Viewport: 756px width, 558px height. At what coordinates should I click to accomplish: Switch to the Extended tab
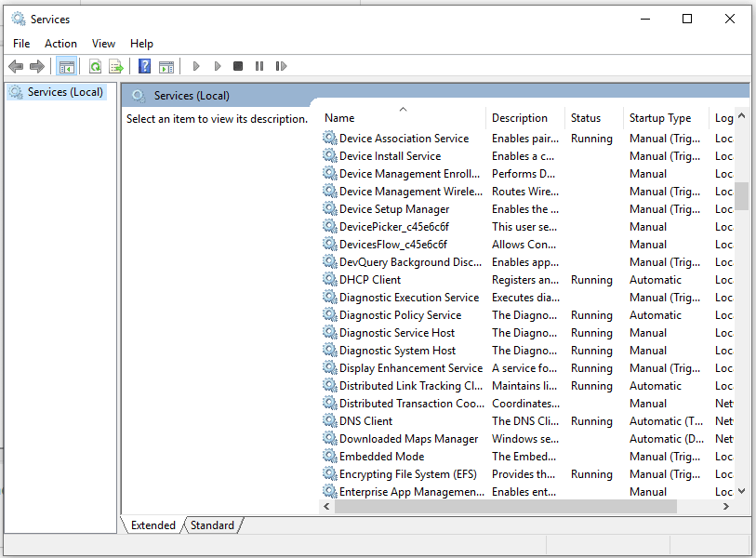coord(153,525)
